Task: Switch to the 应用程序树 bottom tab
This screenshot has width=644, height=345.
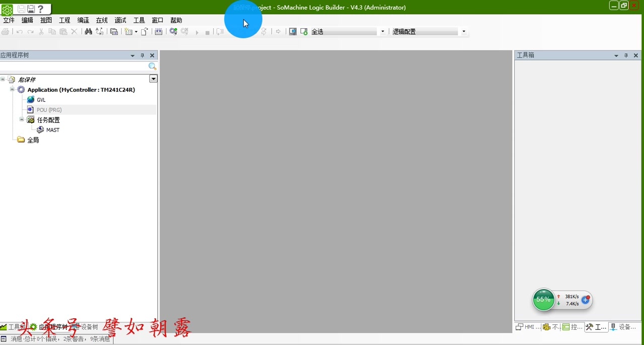Action: [49, 327]
